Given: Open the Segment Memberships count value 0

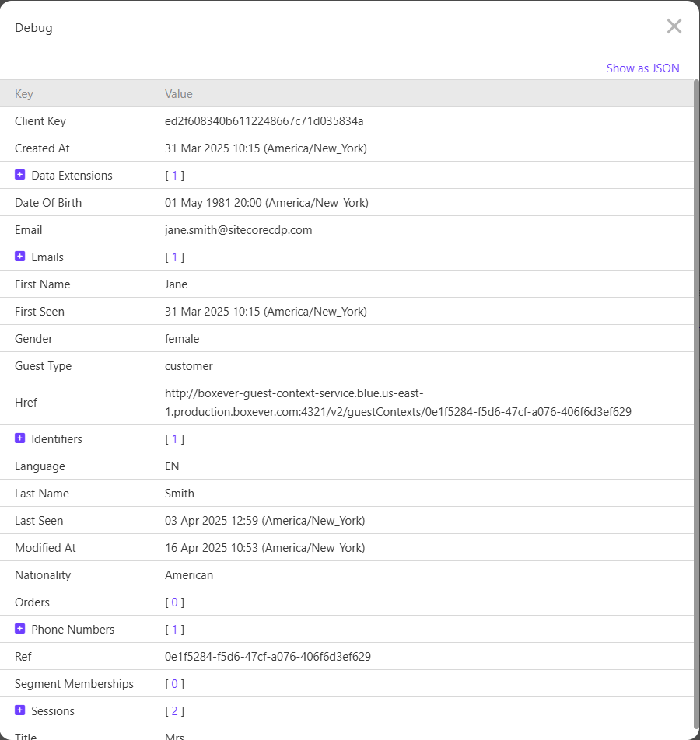Looking at the screenshot, I should [174, 684].
